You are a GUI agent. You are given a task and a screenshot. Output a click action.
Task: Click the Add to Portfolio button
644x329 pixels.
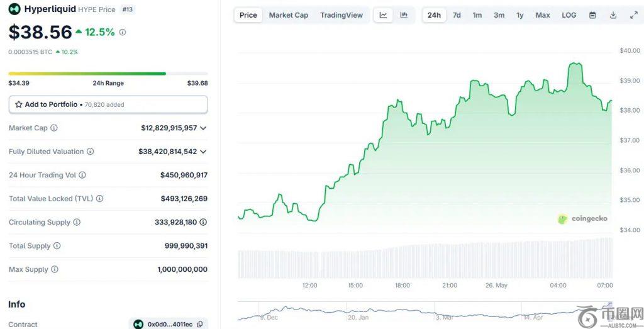(x=108, y=104)
